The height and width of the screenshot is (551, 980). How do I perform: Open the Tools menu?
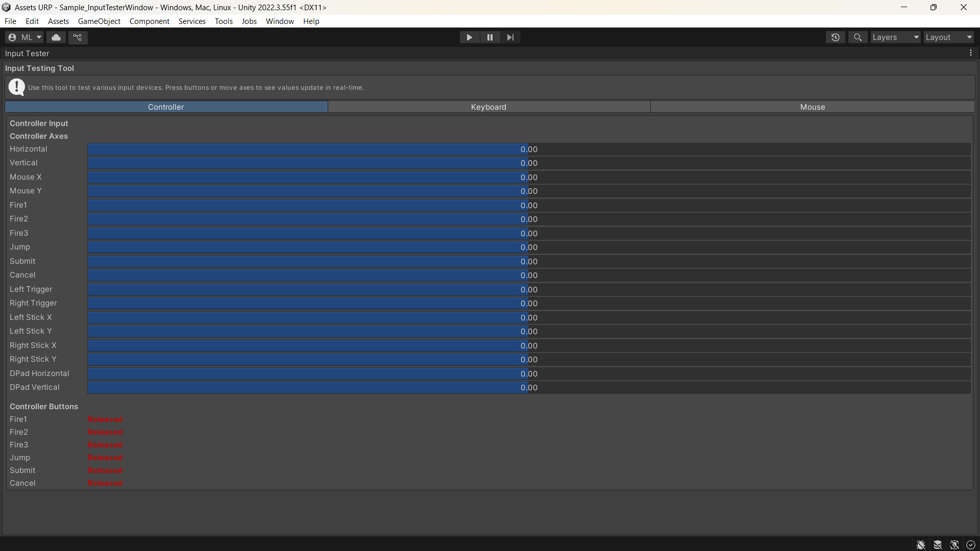point(224,21)
